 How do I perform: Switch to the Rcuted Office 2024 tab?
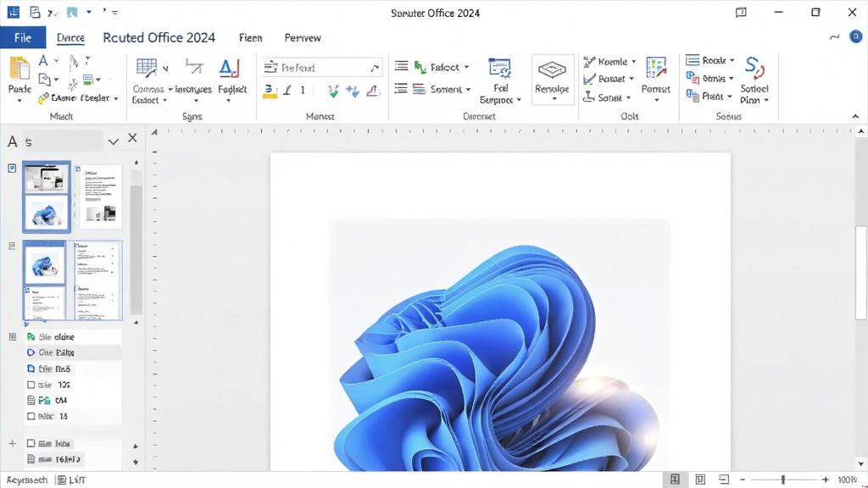click(159, 37)
